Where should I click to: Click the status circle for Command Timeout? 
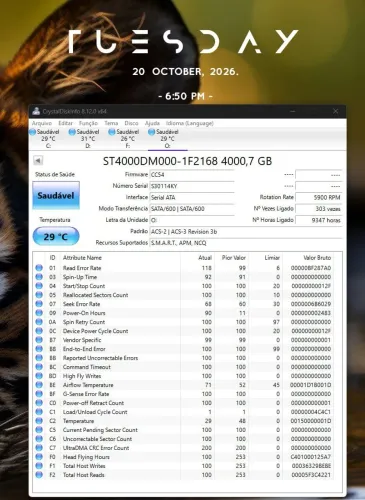(39, 367)
